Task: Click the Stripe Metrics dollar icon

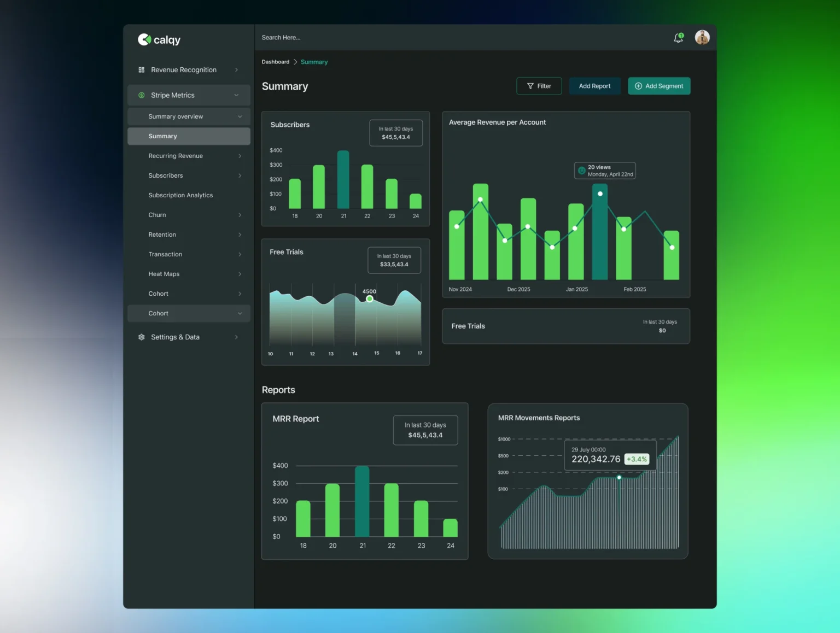Action: pyautogui.click(x=142, y=95)
